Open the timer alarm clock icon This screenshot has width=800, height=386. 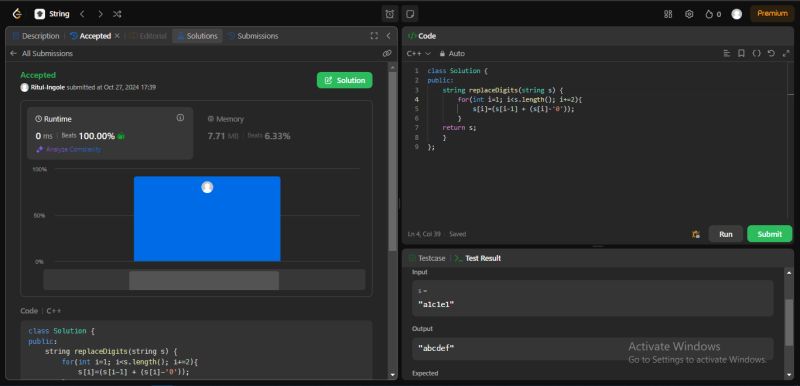390,14
